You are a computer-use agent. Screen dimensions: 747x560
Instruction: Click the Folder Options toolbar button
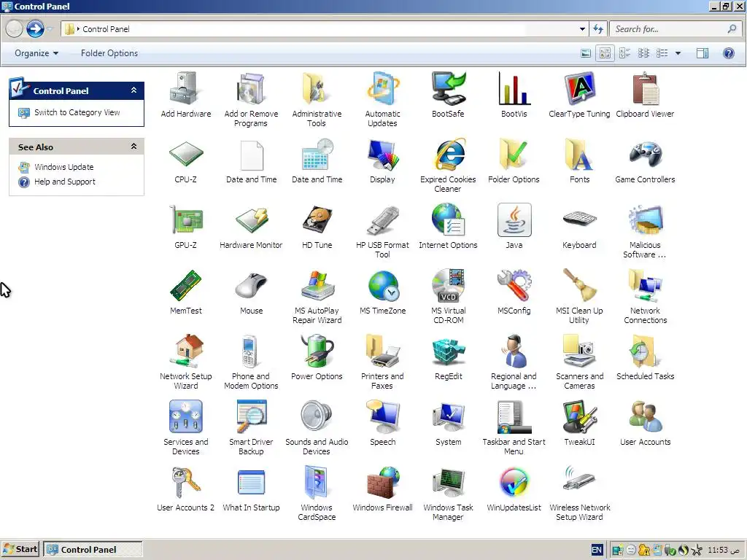tap(109, 53)
